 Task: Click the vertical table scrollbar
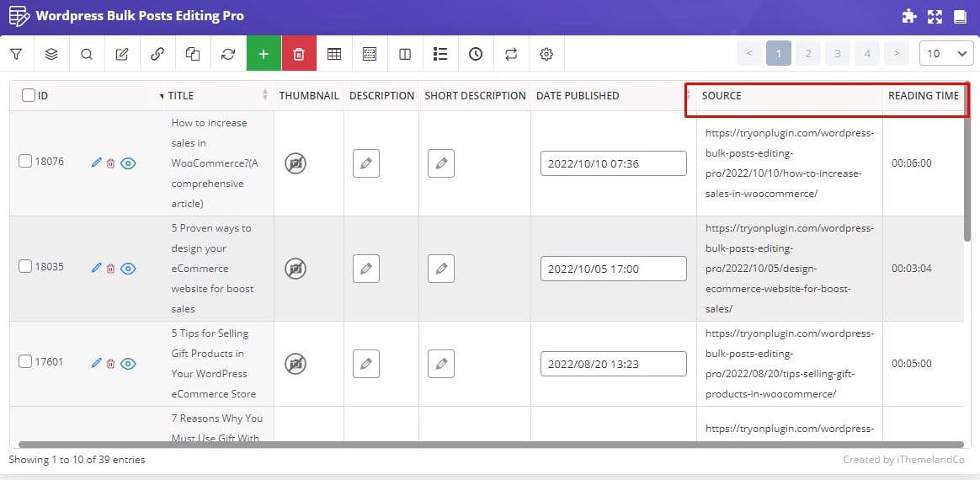pos(967,161)
